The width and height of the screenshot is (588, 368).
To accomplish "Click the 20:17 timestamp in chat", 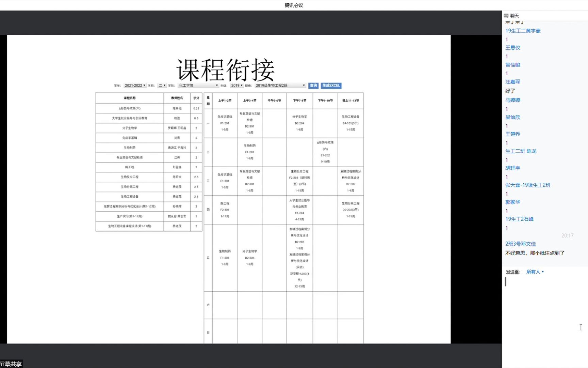I will tap(567, 236).
